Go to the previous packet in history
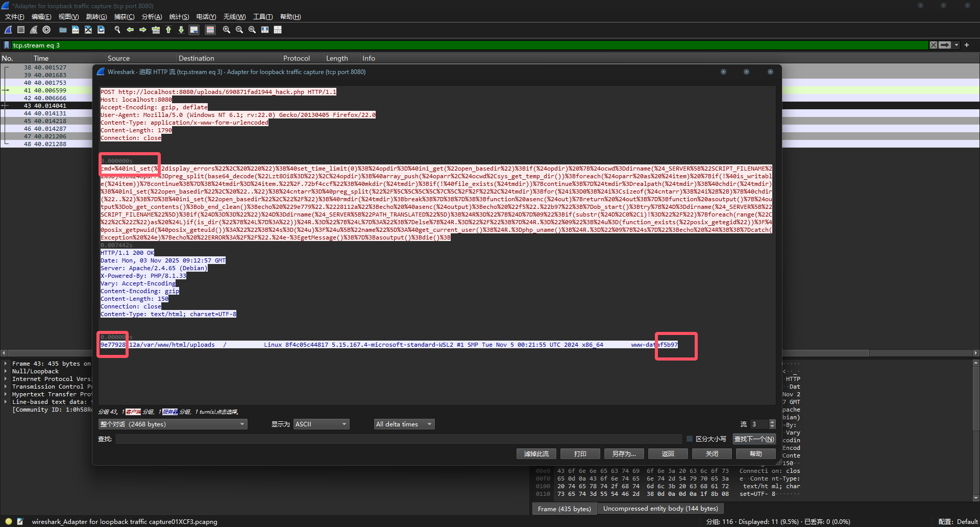This screenshot has height=527, width=980. pos(130,30)
